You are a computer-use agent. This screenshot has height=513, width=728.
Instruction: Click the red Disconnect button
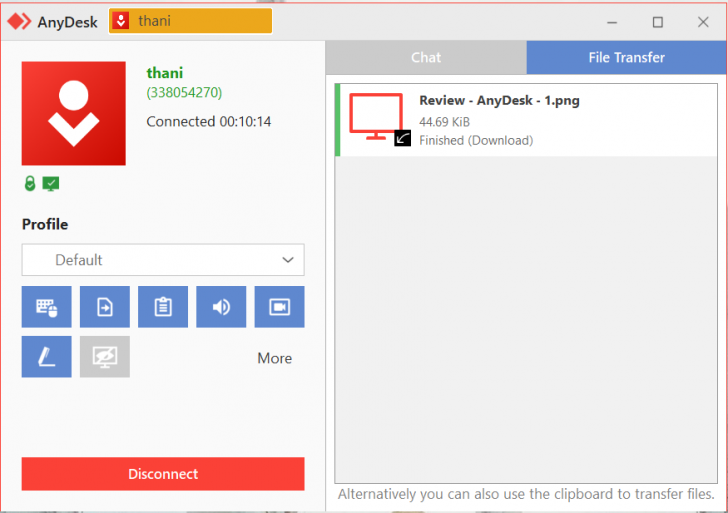pyautogui.click(x=163, y=474)
